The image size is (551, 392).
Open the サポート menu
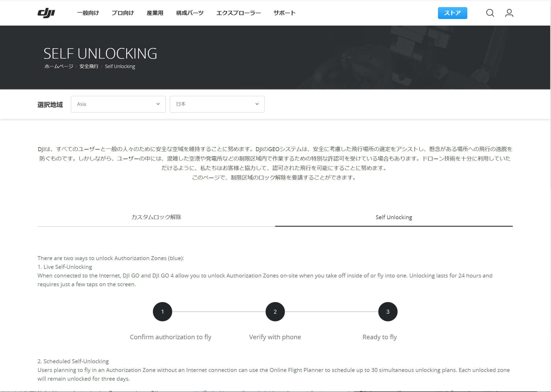[x=285, y=13]
